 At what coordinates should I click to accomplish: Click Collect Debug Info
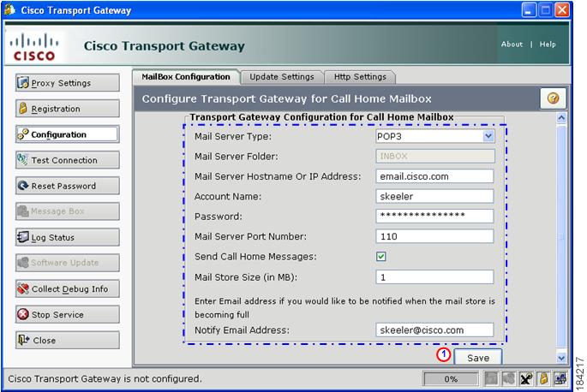pyautogui.click(x=68, y=288)
